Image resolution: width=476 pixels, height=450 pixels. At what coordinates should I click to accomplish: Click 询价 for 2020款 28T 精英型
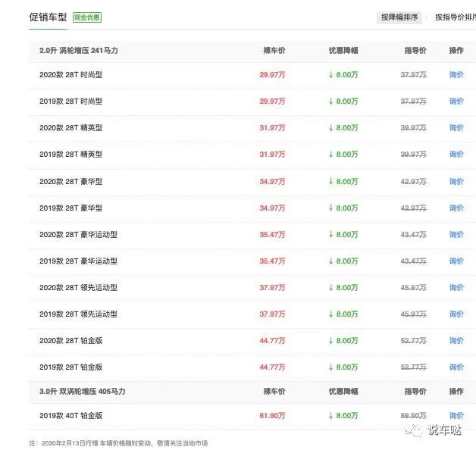pyautogui.click(x=456, y=128)
